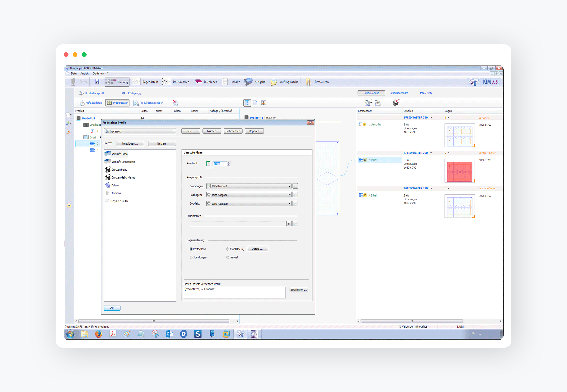The image size is (567, 392).
Task: Click the save floppy disk icon
Action: [97, 82]
